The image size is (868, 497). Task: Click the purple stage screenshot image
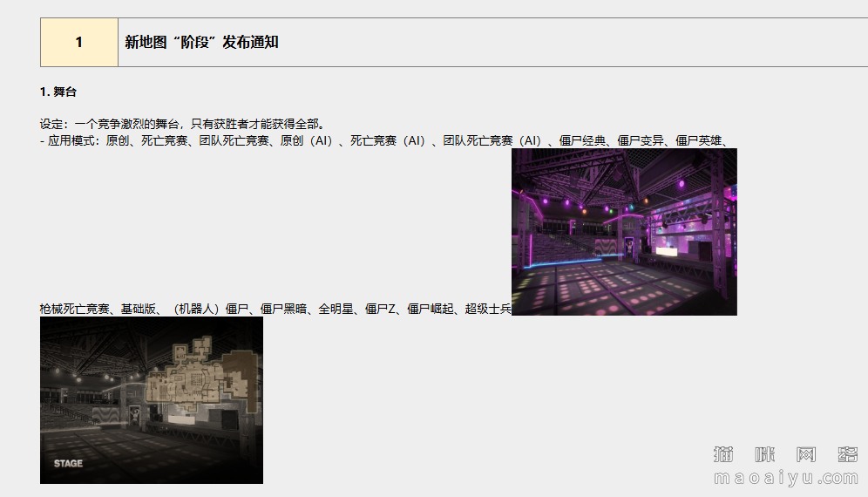[624, 232]
